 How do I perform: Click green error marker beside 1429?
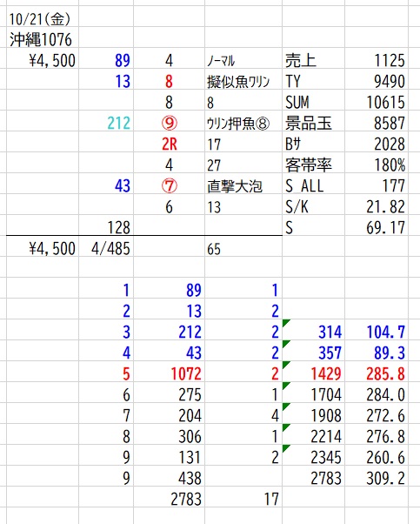click(286, 365)
